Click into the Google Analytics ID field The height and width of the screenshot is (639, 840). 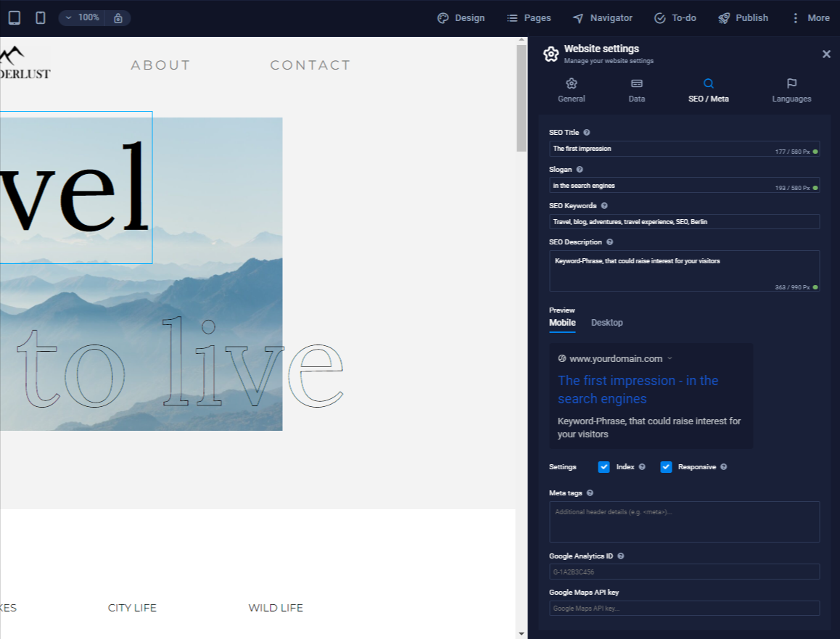click(x=684, y=572)
